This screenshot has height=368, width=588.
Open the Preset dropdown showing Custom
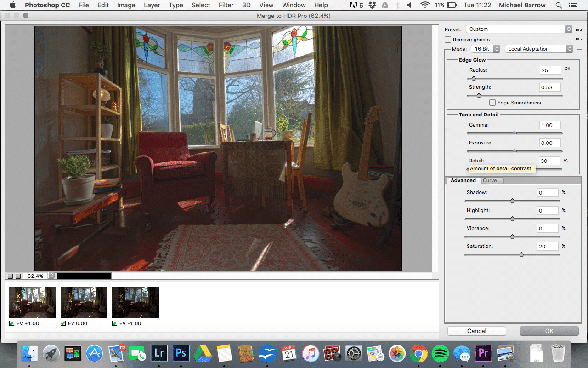519,29
